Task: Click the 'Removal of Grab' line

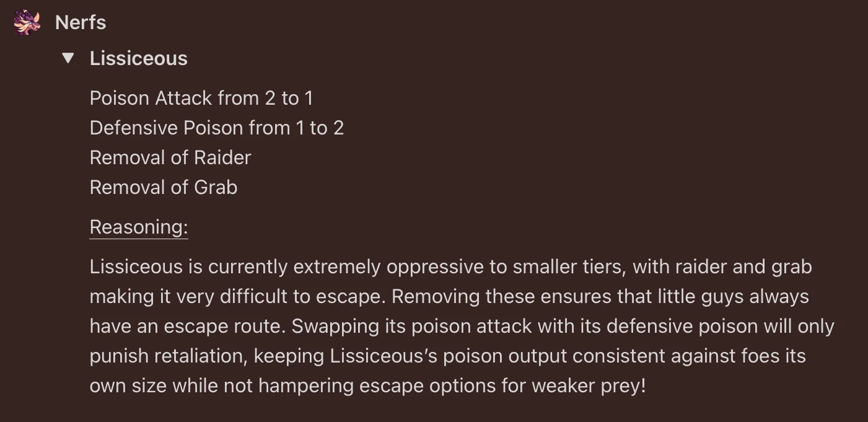Action: click(x=163, y=187)
